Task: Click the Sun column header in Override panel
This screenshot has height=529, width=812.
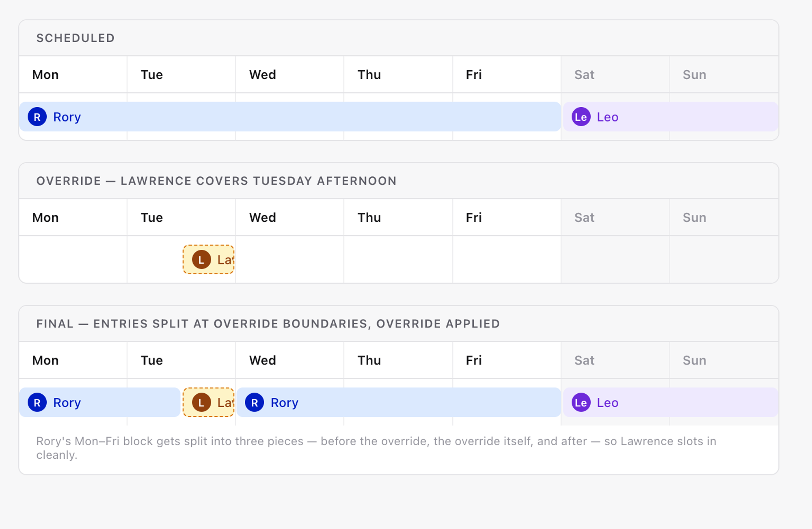Action: tap(694, 218)
